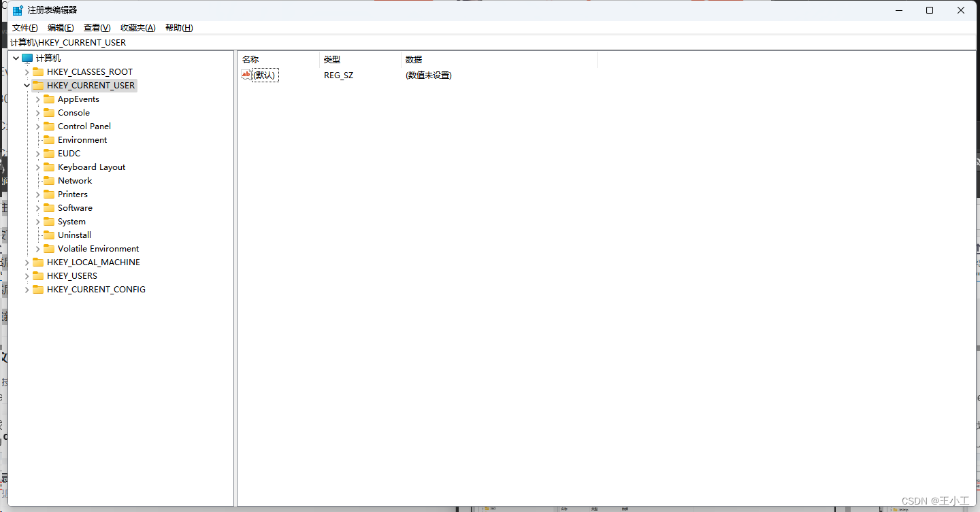Open the 查看(V) menu
980x512 pixels.
pos(97,28)
